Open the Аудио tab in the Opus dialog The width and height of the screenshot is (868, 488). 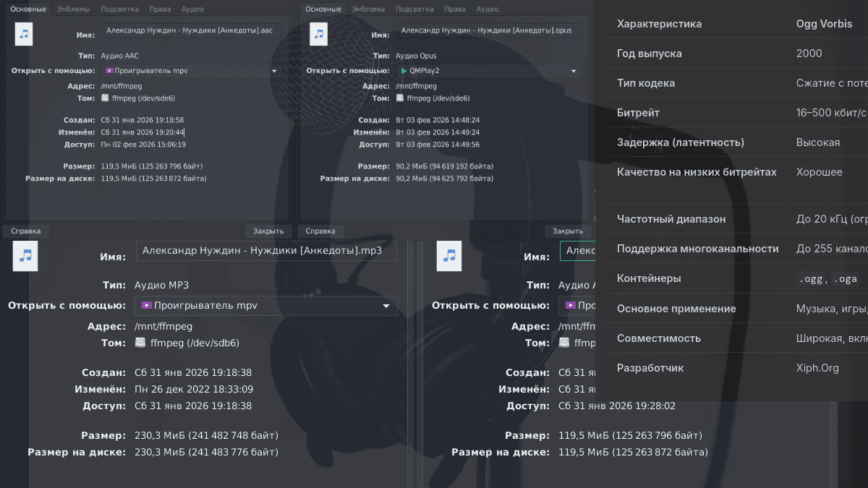pyautogui.click(x=488, y=9)
